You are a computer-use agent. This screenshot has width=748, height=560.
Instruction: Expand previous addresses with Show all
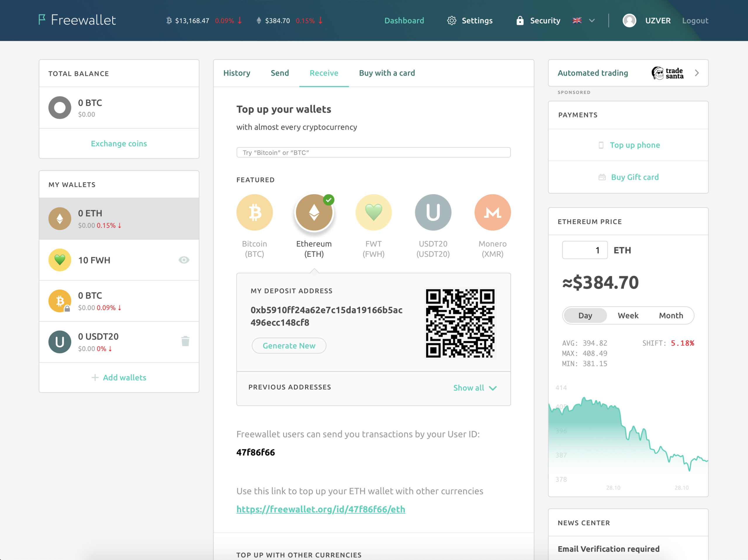(x=475, y=388)
